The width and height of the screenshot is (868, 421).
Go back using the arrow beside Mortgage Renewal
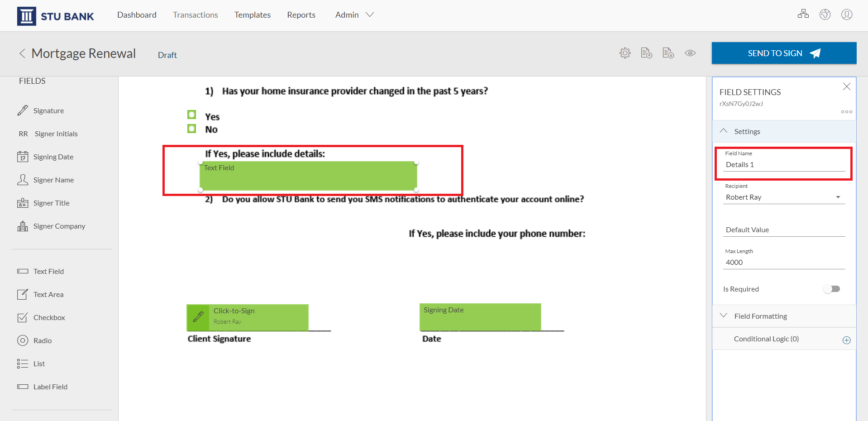22,53
